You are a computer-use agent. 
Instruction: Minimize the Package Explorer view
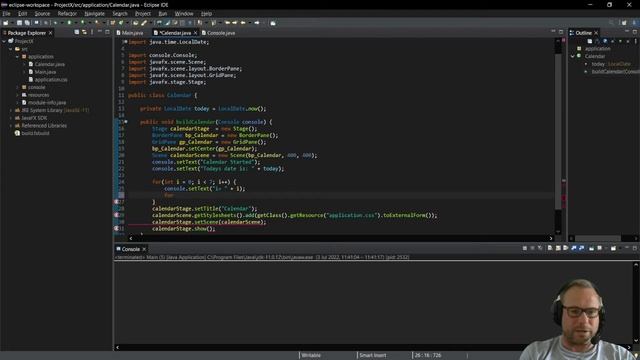click(100, 31)
